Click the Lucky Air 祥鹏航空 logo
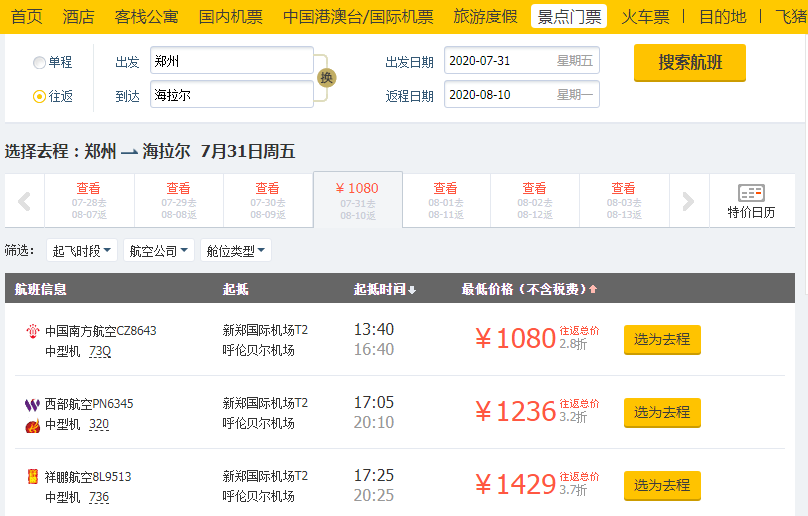808x516 pixels. coord(32,477)
